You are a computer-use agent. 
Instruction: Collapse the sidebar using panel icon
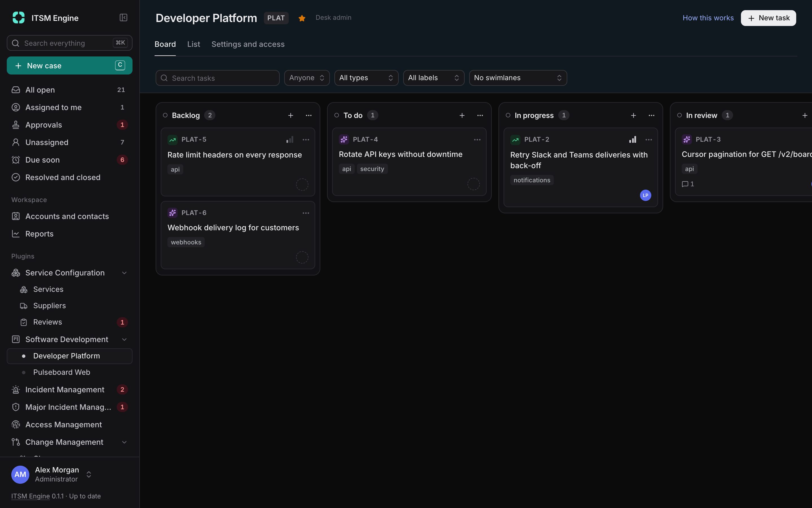[x=123, y=17]
